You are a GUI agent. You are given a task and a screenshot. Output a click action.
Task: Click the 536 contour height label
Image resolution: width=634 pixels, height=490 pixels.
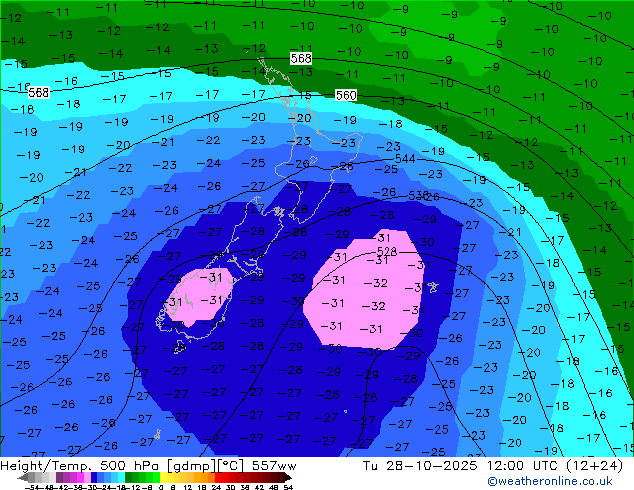(x=418, y=196)
